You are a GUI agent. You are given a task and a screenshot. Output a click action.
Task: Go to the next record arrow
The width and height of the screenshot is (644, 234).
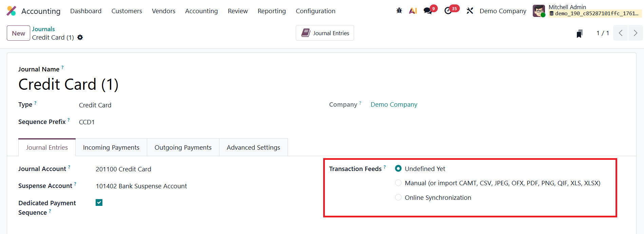pos(635,33)
